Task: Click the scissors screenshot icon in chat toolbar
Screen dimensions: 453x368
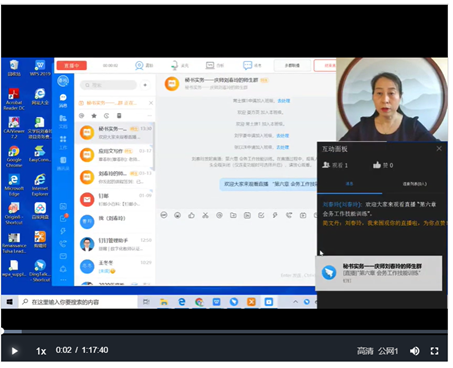Action: point(205,215)
